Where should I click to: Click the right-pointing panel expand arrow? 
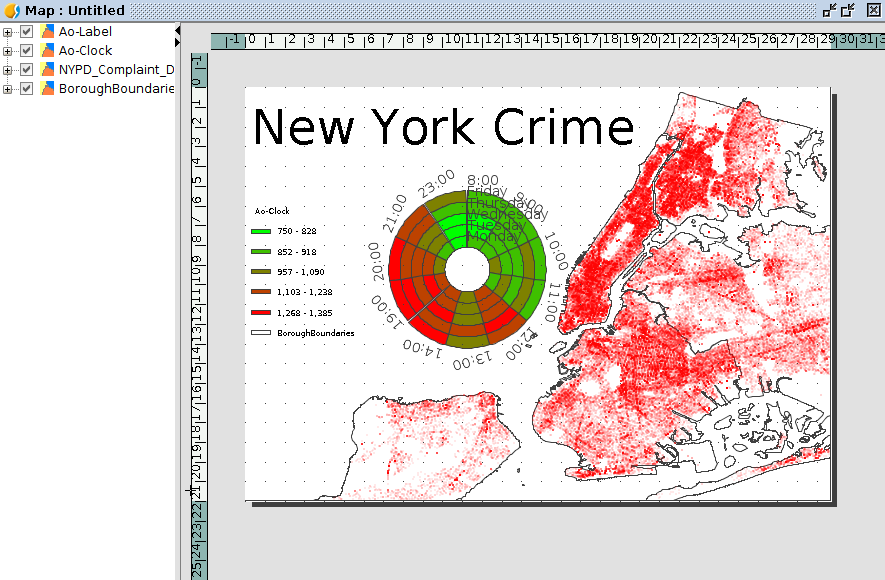coord(178,43)
